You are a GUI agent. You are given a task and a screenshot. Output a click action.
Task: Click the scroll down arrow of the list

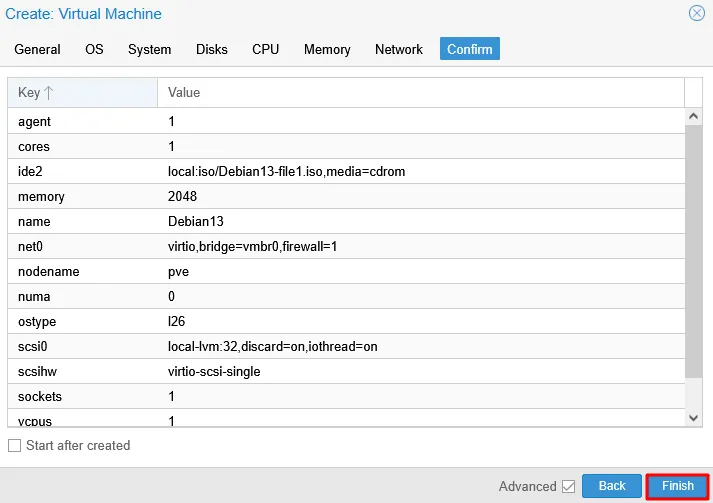[x=693, y=417]
